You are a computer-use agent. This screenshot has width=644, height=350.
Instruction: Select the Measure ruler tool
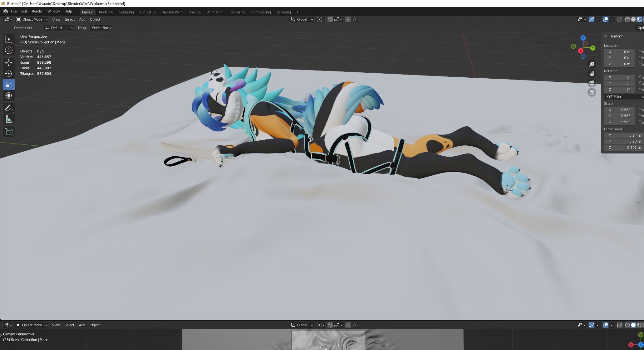[x=9, y=119]
